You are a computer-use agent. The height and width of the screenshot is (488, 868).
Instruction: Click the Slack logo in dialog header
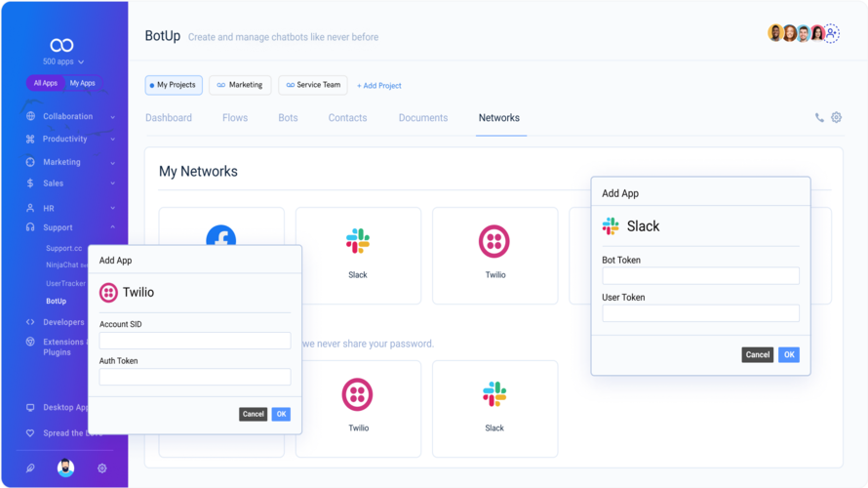coord(611,226)
